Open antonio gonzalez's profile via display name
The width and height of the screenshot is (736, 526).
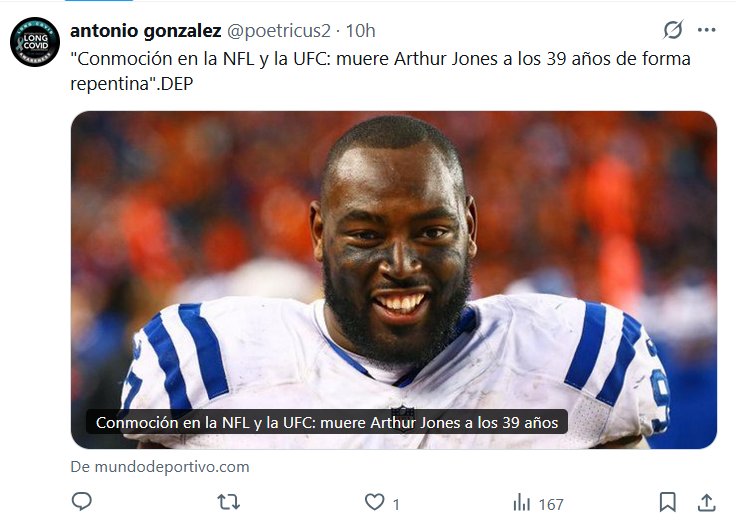point(146,30)
